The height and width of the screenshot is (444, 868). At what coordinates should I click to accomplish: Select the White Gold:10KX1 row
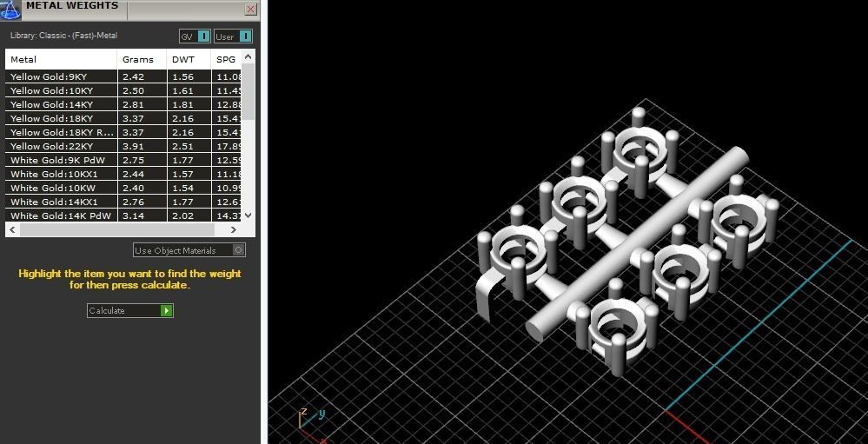(124, 174)
